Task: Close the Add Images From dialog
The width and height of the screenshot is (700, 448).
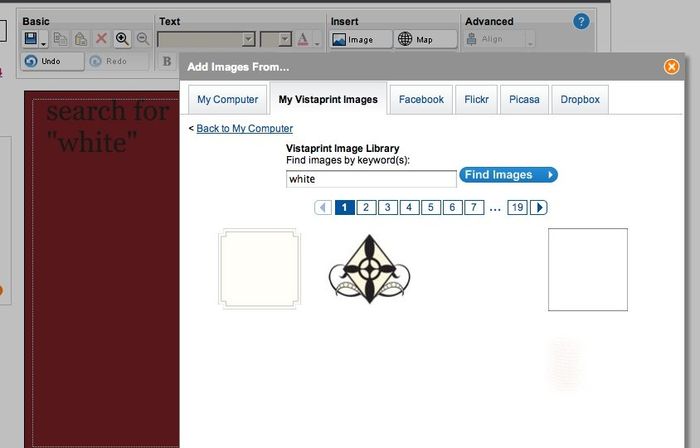Action: [672, 67]
